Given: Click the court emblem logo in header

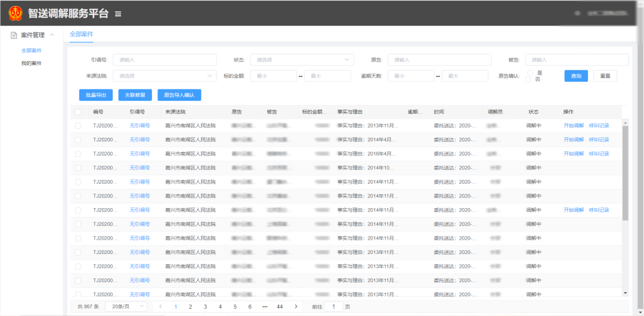Looking at the screenshot, I should (16, 14).
